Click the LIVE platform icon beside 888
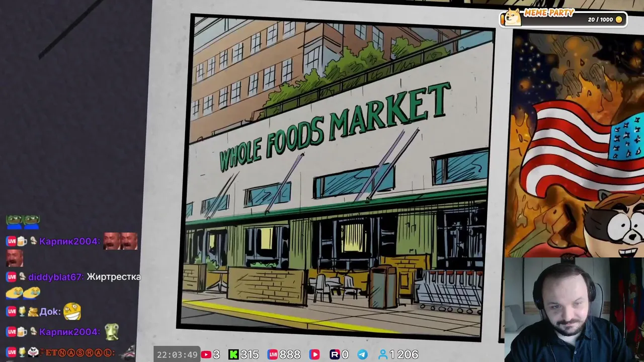The width and height of the screenshot is (644, 362). click(273, 354)
